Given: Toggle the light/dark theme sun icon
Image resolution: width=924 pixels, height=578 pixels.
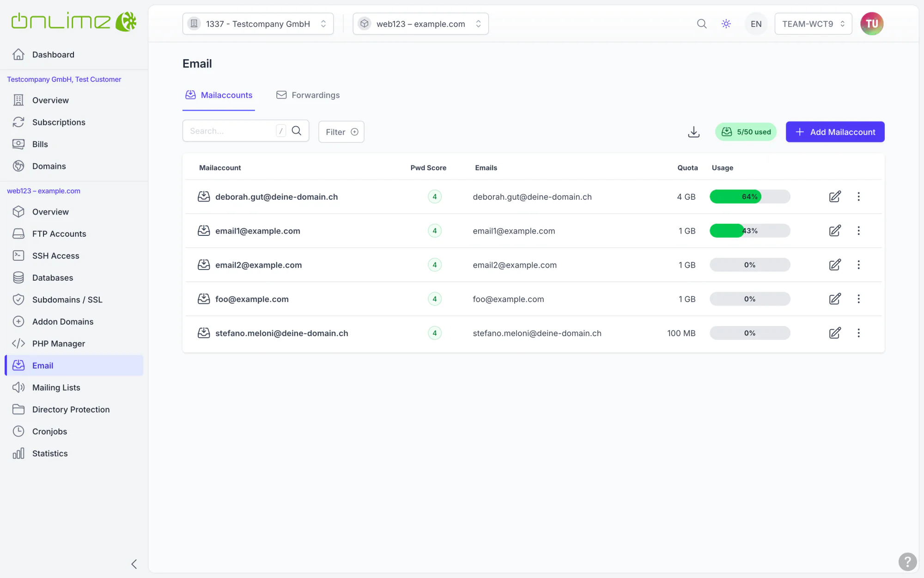Looking at the screenshot, I should point(726,24).
